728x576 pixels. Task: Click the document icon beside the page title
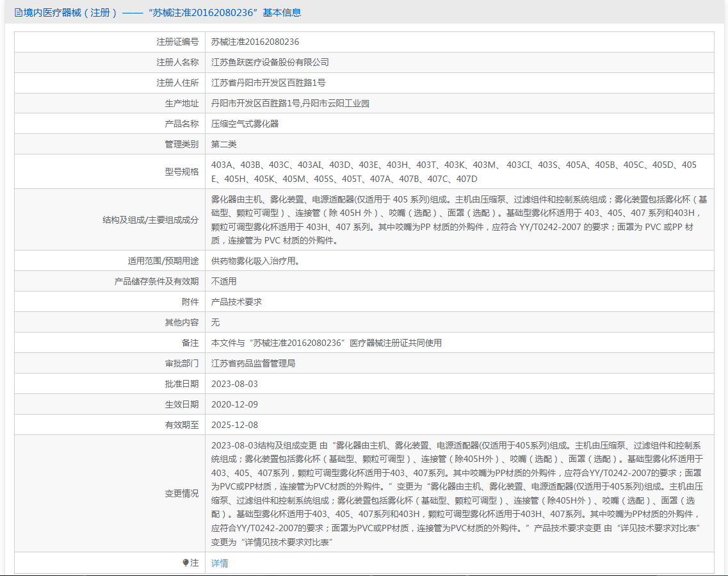click(18, 13)
